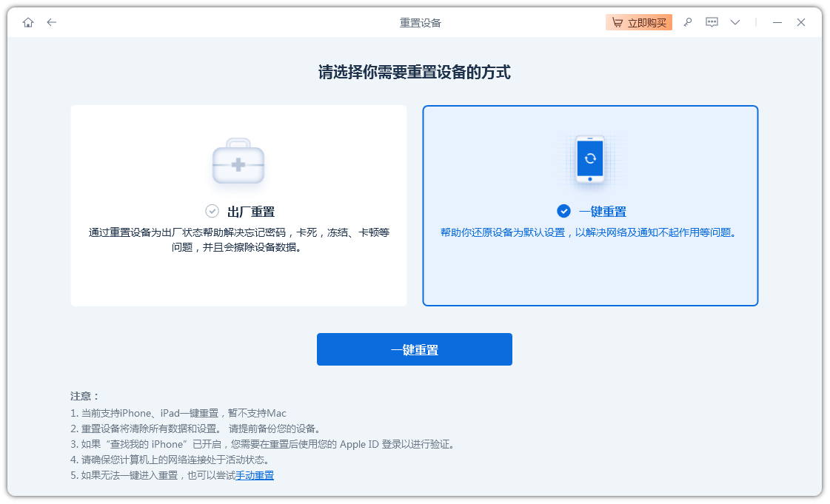This screenshot has height=504, width=830.
Task: Select the 出厂重置 radio button
Action: click(212, 211)
